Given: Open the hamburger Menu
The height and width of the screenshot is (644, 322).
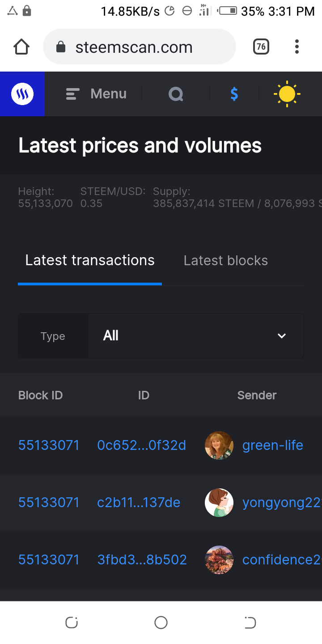Looking at the screenshot, I should click(x=96, y=94).
